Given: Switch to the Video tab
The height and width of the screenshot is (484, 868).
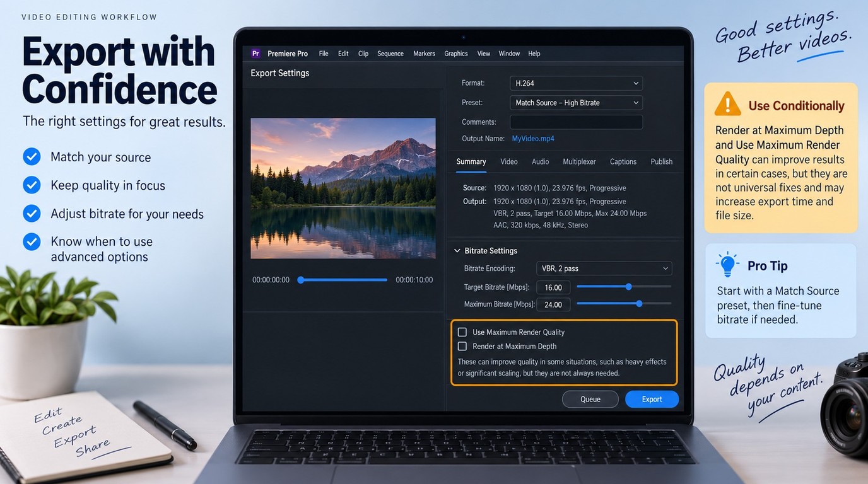Looking at the screenshot, I should (509, 162).
